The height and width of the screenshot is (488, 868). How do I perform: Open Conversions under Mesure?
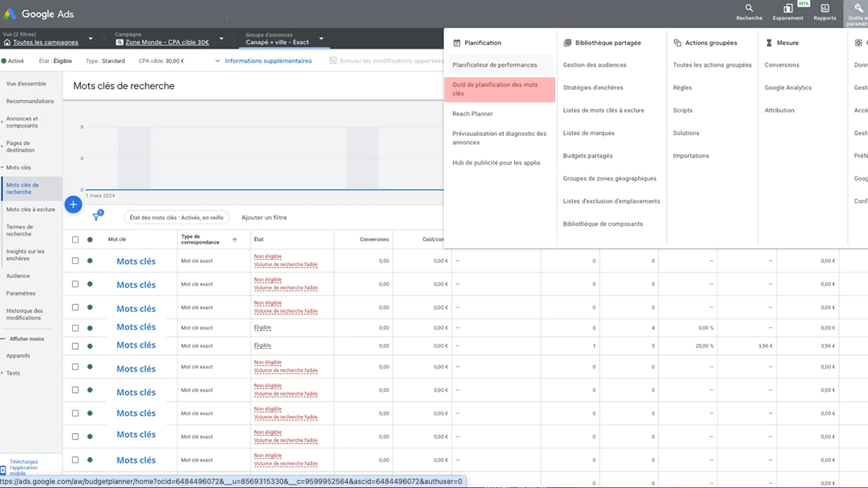782,65
